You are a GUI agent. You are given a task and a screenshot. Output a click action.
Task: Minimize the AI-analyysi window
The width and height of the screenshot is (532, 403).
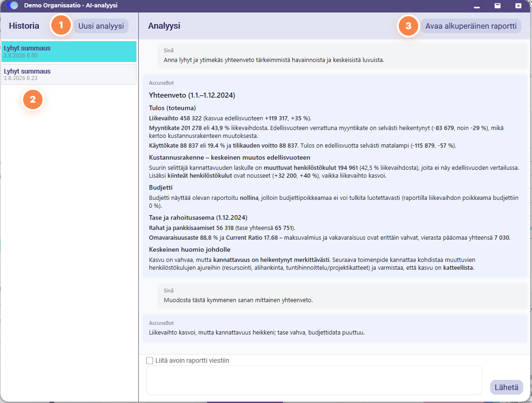pyautogui.click(x=476, y=6)
